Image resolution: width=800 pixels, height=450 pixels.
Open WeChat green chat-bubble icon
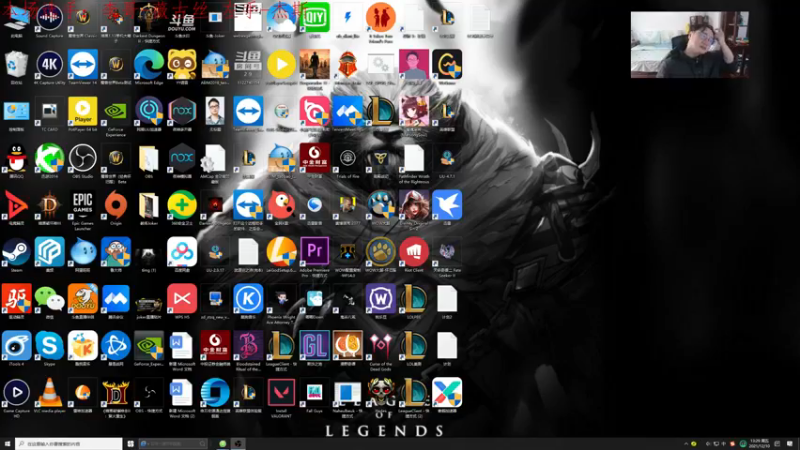pos(49,300)
